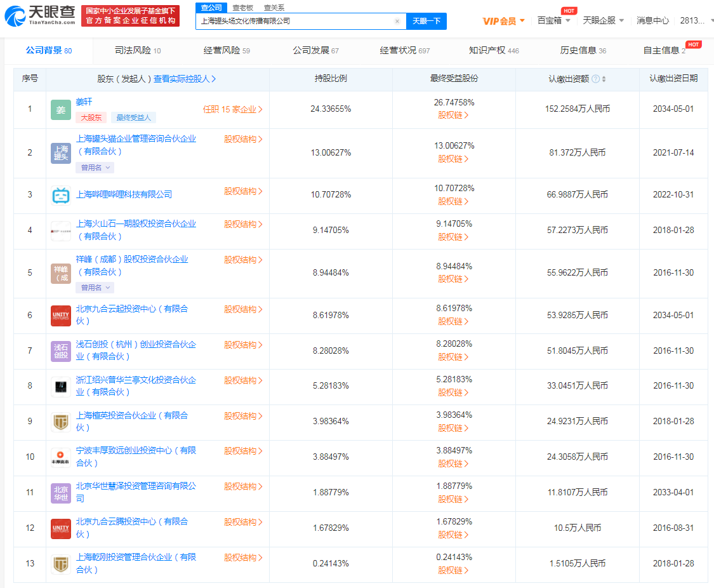
Task: Click Unity Ventures logo for 北京九合云腾
Action: pyautogui.click(x=60, y=529)
